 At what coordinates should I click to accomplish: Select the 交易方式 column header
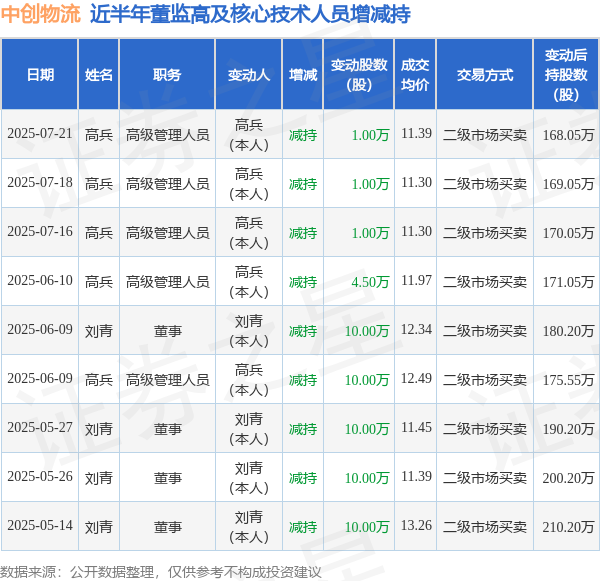coord(485,75)
